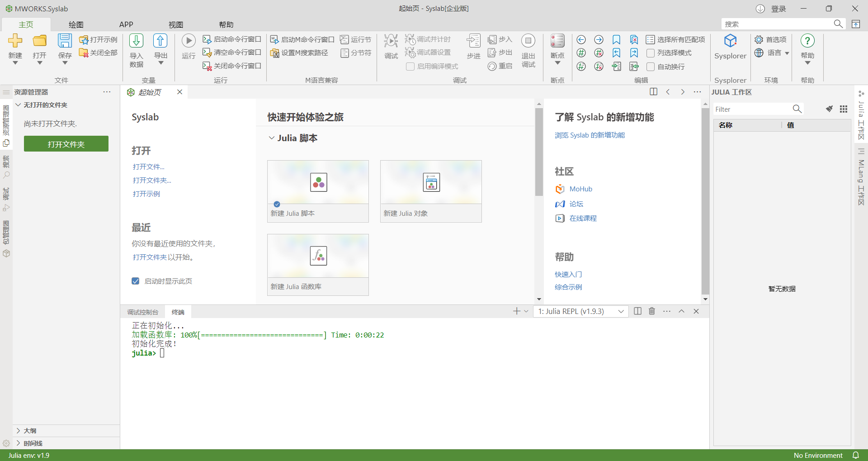The width and height of the screenshot is (868, 461).
Task: Click the notification bell in status bar
Action: [855, 455]
